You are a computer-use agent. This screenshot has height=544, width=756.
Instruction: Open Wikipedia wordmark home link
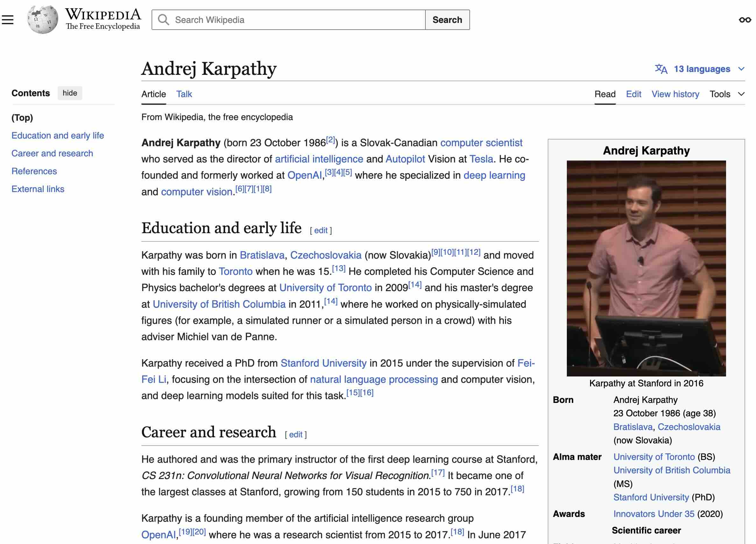tap(103, 19)
